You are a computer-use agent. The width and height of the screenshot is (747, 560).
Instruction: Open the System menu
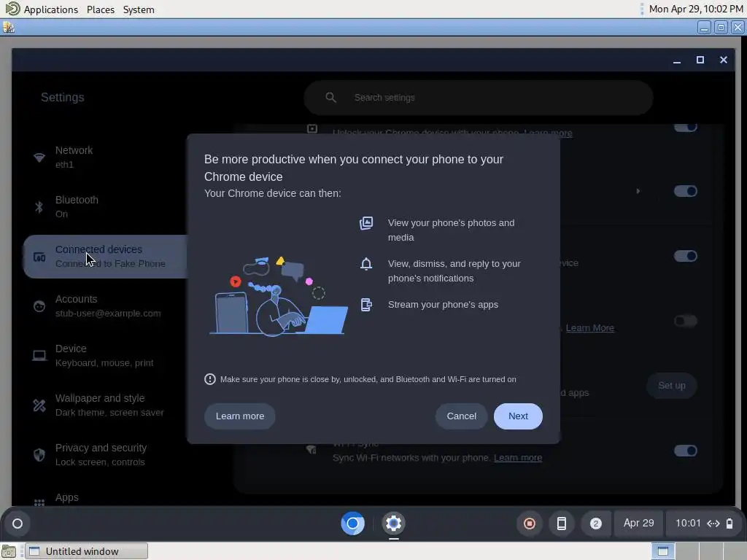[138, 9]
